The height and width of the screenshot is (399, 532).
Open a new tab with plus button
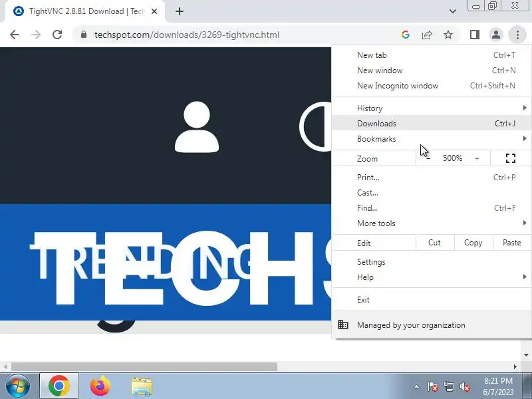tap(180, 11)
